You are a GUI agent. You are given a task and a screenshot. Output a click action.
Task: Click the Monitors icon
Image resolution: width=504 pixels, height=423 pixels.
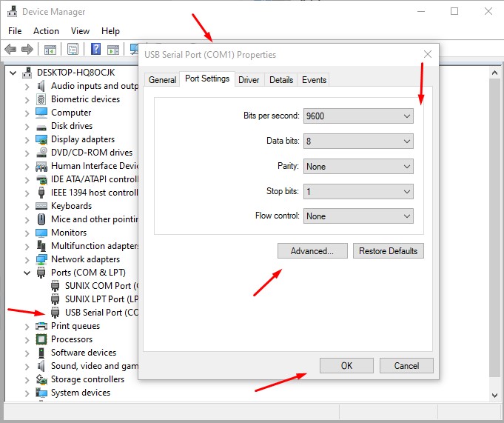point(41,233)
